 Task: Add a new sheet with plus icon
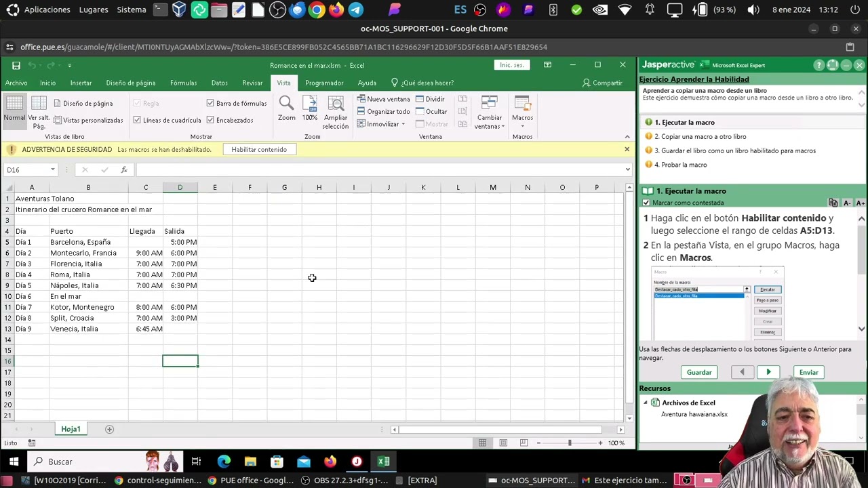pos(109,429)
